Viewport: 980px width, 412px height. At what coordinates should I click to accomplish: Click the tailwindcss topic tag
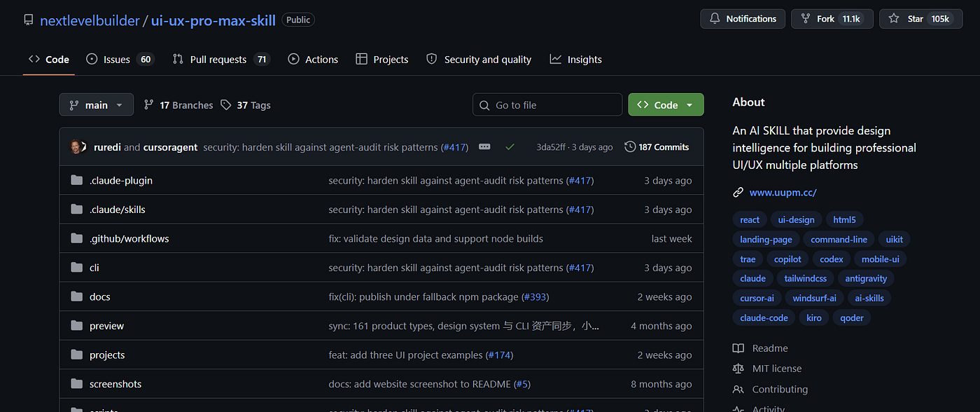click(805, 279)
